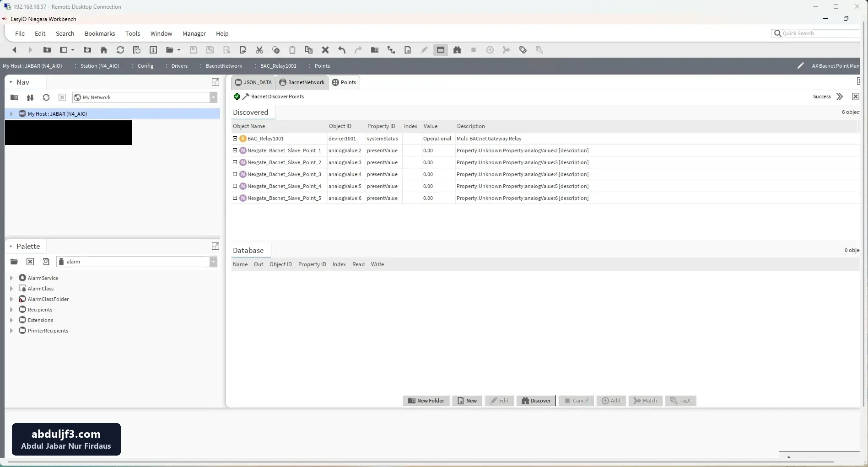This screenshot has height=467, width=868.
Task: Maximize the Nav side panel
Action: click(216, 82)
